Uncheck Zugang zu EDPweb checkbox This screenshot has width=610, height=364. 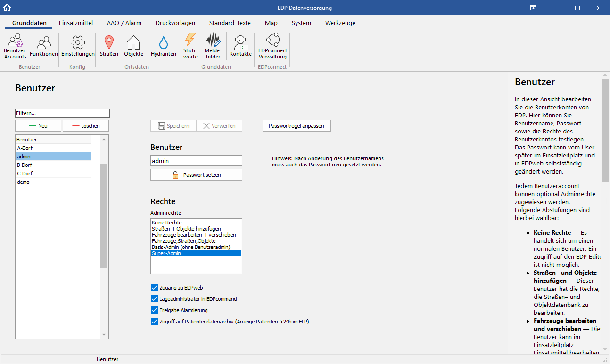[x=154, y=287]
